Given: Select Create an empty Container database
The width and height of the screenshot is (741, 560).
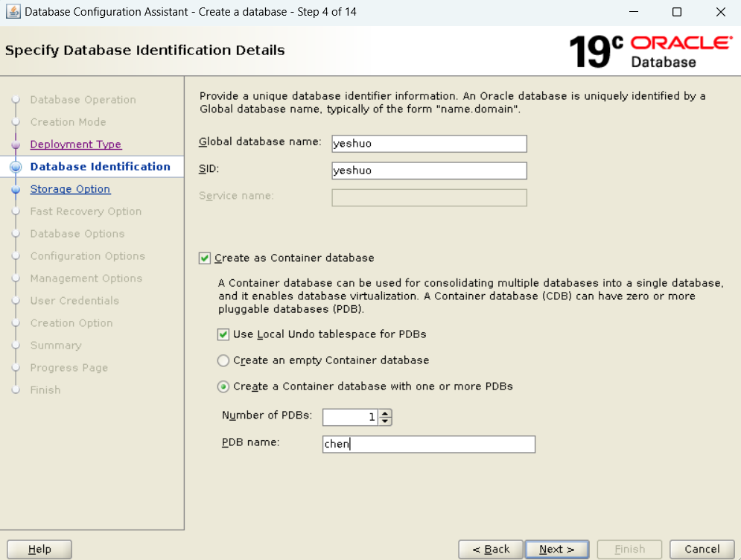Looking at the screenshot, I should coord(223,360).
